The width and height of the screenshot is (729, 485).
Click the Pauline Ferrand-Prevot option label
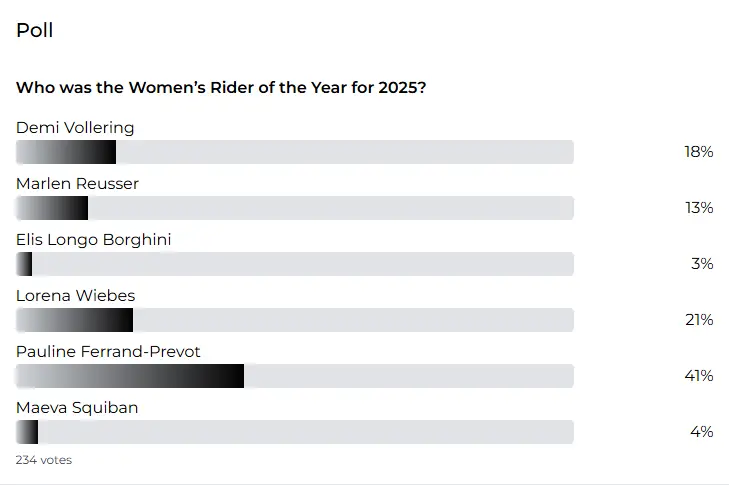pos(108,352)
